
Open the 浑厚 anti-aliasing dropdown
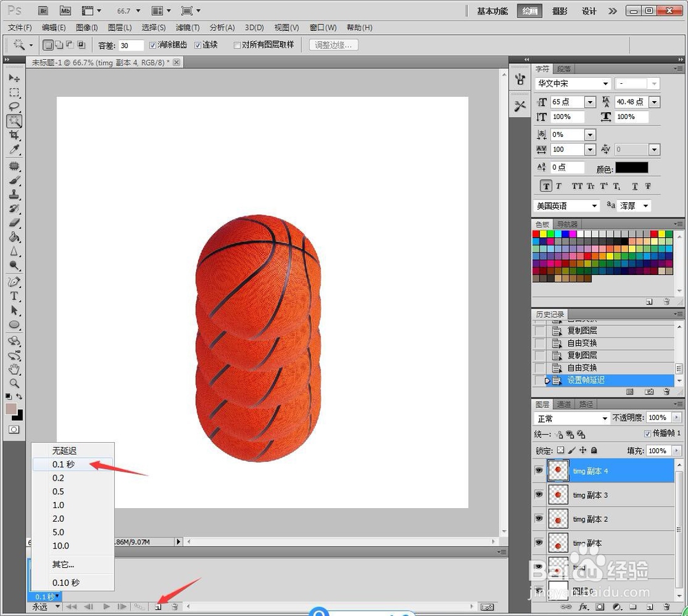[645, 206]
